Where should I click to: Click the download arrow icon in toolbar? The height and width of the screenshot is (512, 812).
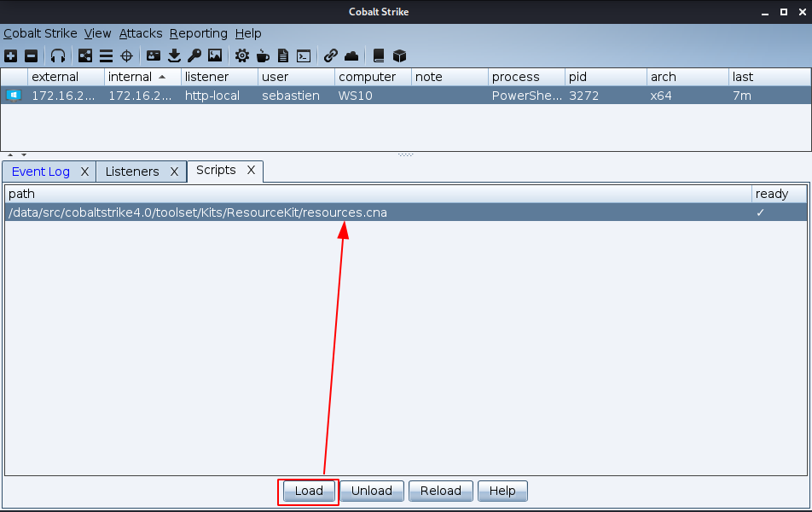[174, 56]
